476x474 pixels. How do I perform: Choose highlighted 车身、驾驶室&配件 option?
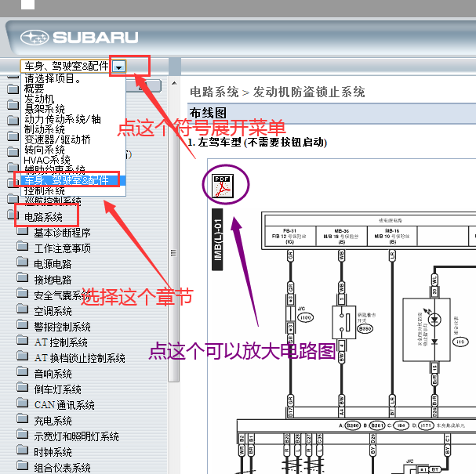point(73,180)
